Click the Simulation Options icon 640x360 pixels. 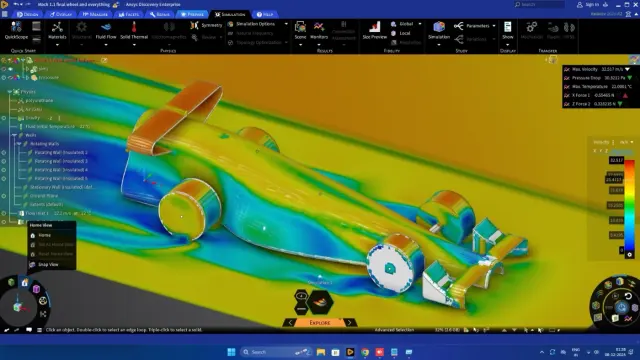click(231, 24)
